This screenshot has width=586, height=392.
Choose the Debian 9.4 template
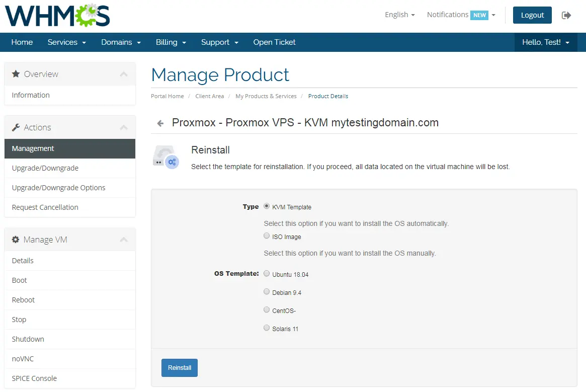[x=267, y=291]
